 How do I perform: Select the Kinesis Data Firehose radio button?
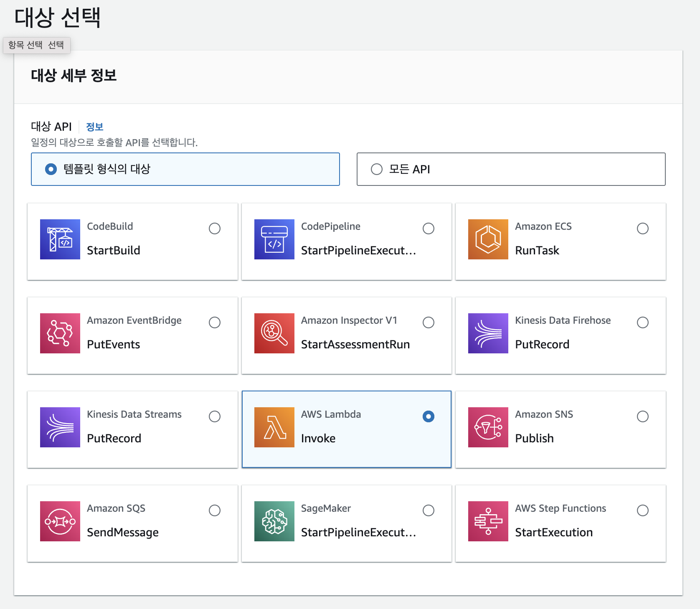[x=643, y=322]
